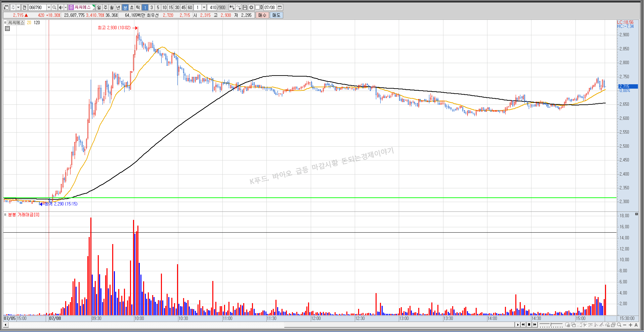Expand the dropdown arrow next to the speaker icon
This screenshot has width=644, height=332.
66,7
